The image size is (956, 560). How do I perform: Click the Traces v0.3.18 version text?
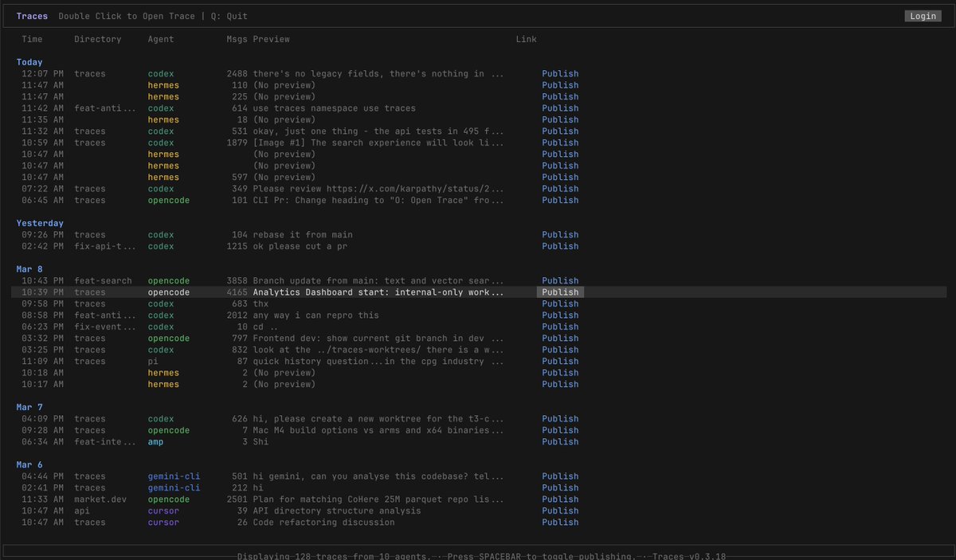(x=689, y=556)
